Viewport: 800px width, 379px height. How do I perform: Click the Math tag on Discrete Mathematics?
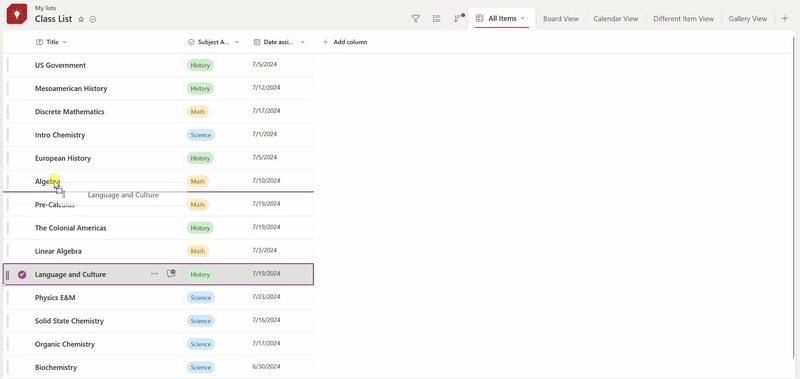click(x=198, y=112)
